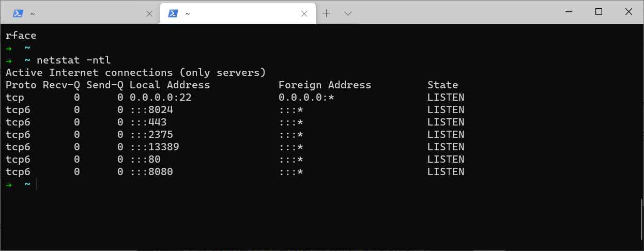Open a new tab with the plus button
Screen dimensions: 644x251
(x=326, y=13)
